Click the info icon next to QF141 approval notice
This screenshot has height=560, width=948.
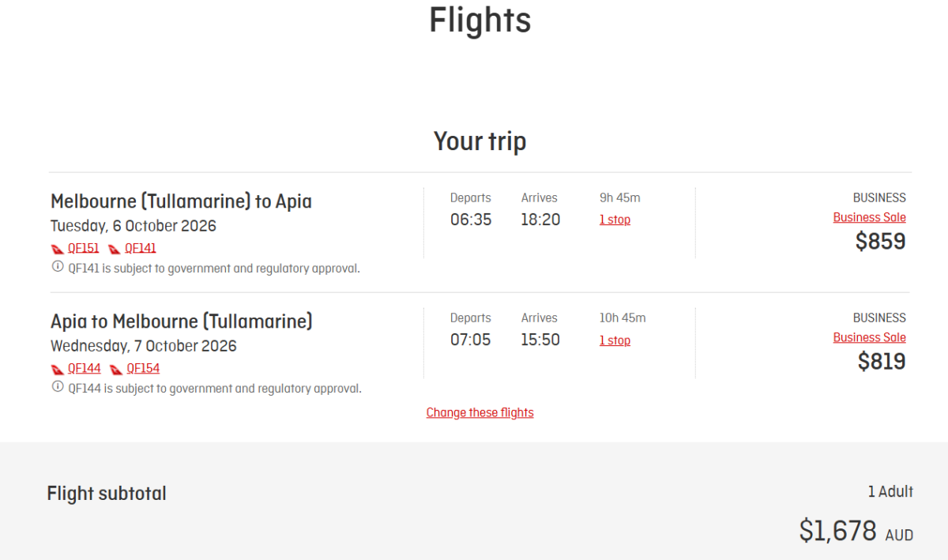click(56, 268)
